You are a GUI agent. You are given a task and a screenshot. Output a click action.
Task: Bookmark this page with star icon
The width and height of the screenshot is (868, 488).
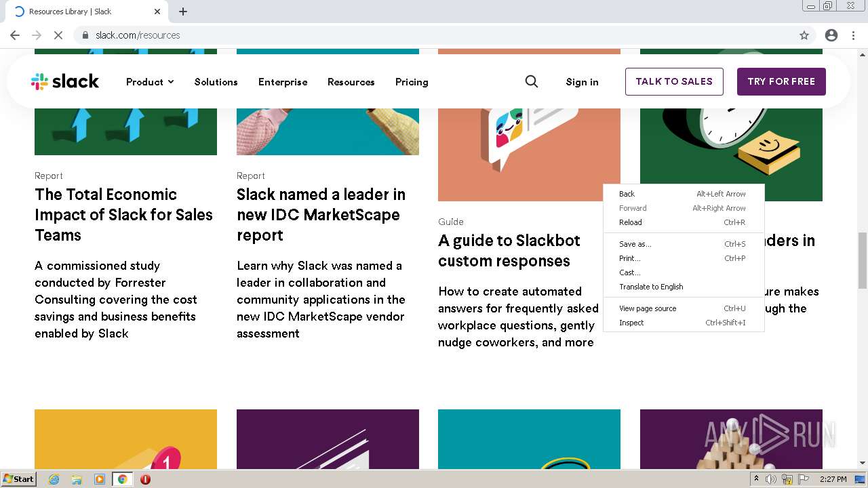click(804, 35)
